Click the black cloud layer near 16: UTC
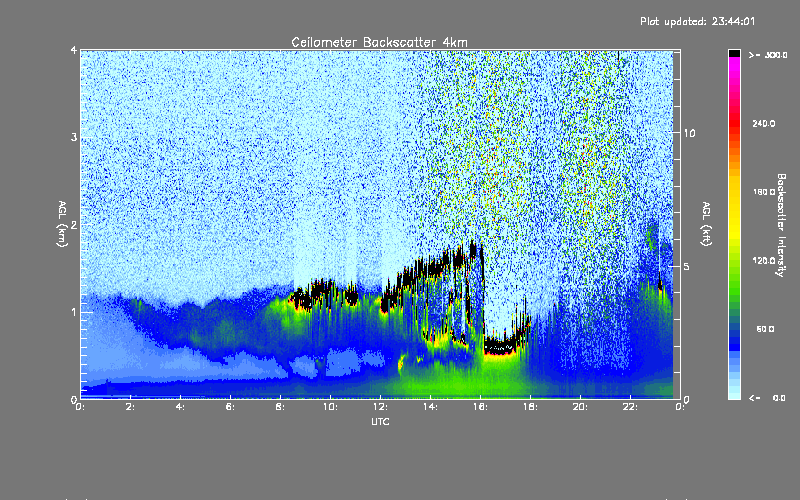 503,345
